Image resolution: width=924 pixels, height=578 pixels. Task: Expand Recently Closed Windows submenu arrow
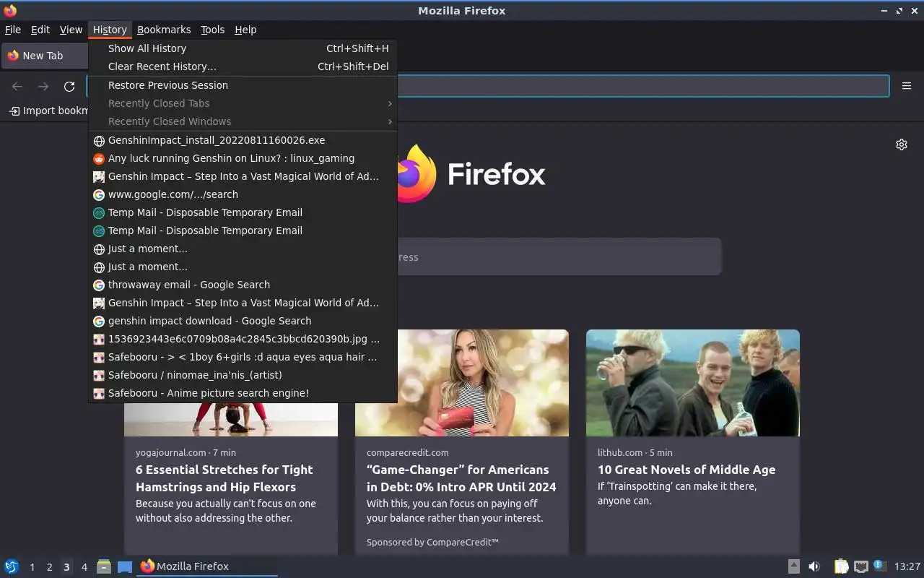pyautogui.click(x=390, y=121)
